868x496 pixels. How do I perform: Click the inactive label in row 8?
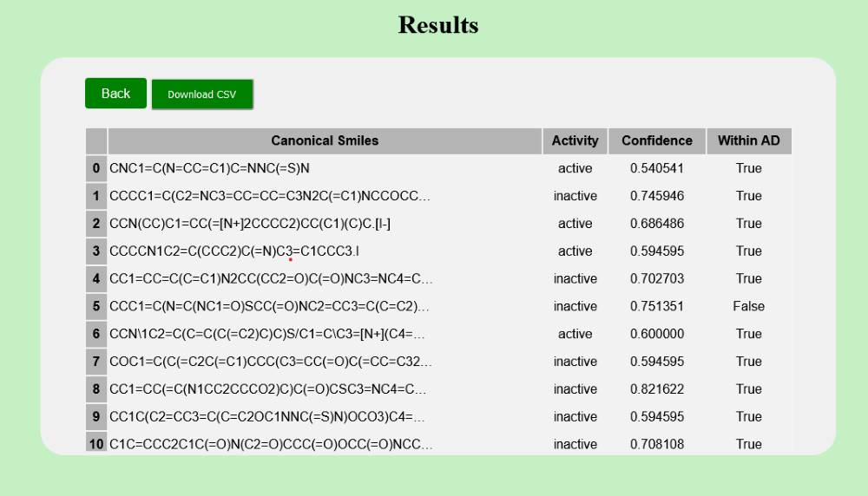pyautogui.click(x=575, y=389)
